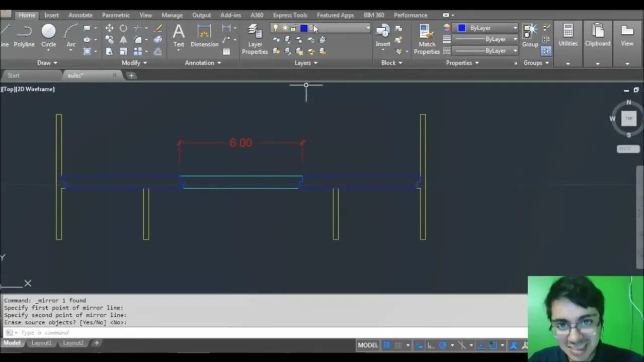Viewport: 644px width, 362px height.
Task: Switch to the Parametric ribbon tab
Action: tap(116, 15)
